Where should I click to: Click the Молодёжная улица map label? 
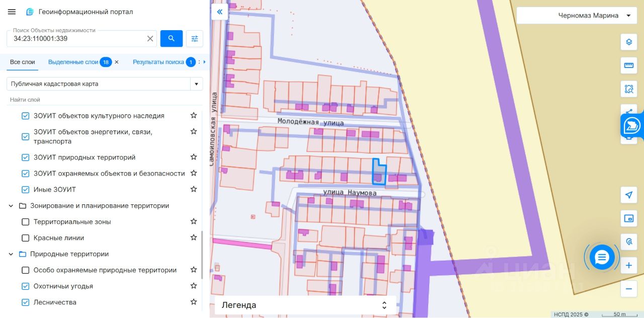click(x=310, y=122)
